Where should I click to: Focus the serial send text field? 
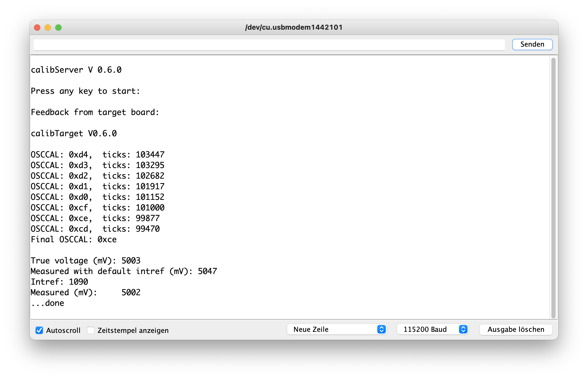point(269,45)
